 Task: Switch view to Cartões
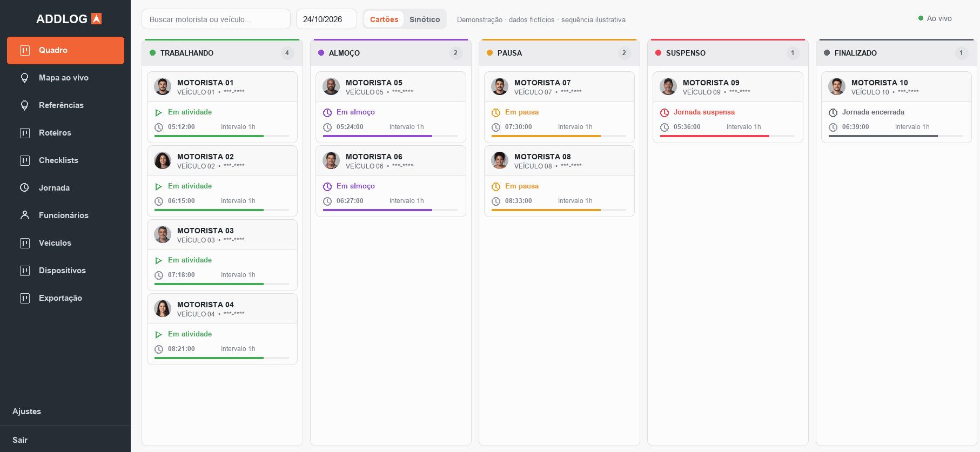384,19
